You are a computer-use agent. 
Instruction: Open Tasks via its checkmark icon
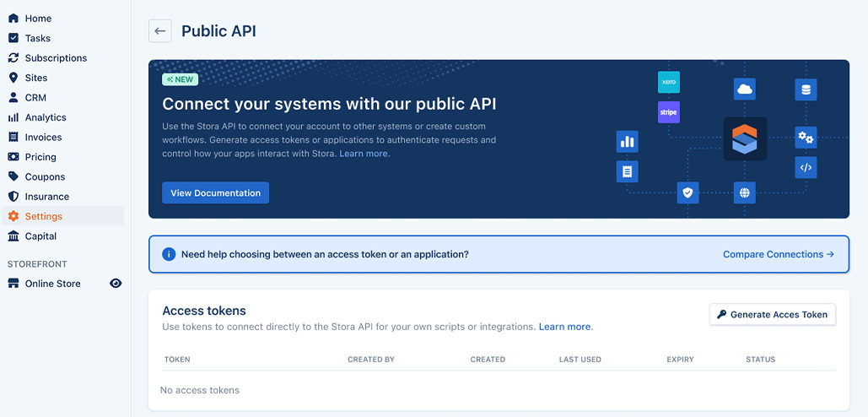(x=13, y=38)
